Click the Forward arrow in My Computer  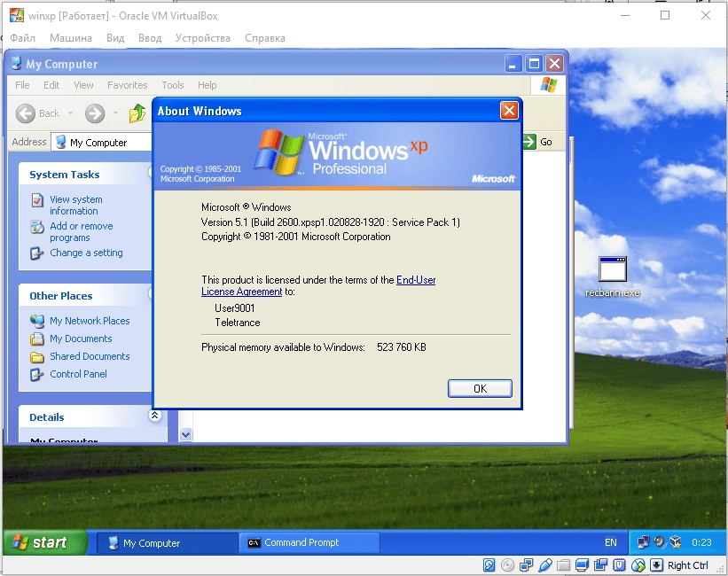point(95,113)
